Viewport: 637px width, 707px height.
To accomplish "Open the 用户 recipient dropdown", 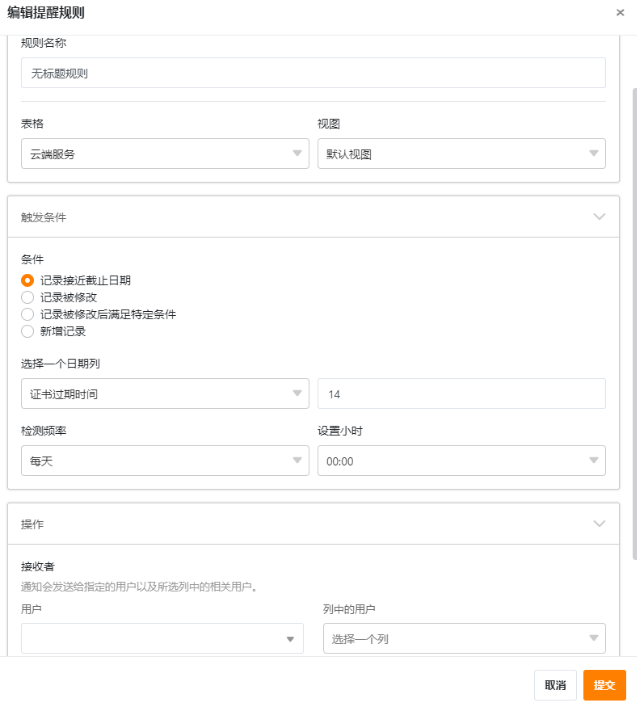I will point(162,638).
